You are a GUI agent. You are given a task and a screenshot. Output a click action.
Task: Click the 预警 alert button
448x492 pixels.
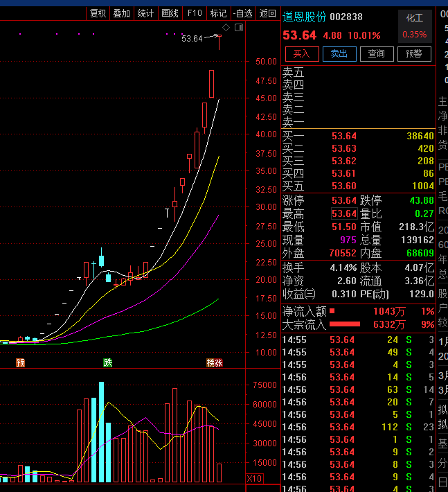(414, 54)
